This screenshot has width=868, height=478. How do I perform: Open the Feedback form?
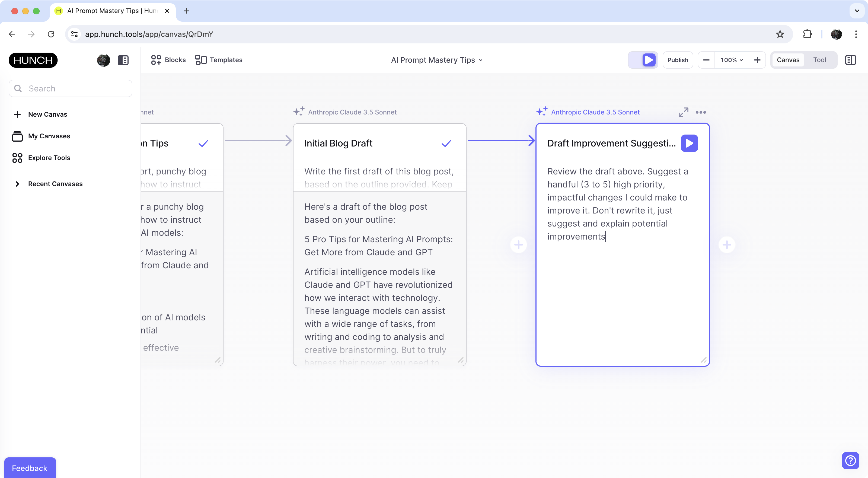(29, 468)
